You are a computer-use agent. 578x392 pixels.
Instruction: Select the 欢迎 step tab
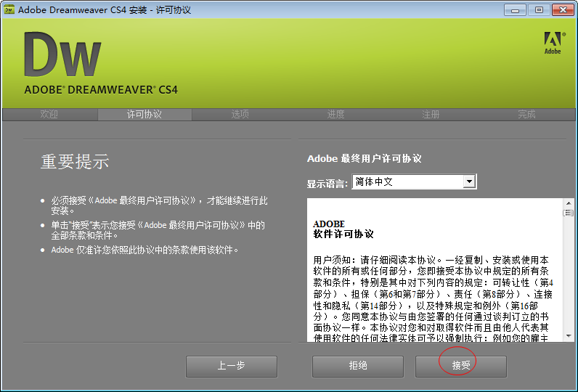49,115
